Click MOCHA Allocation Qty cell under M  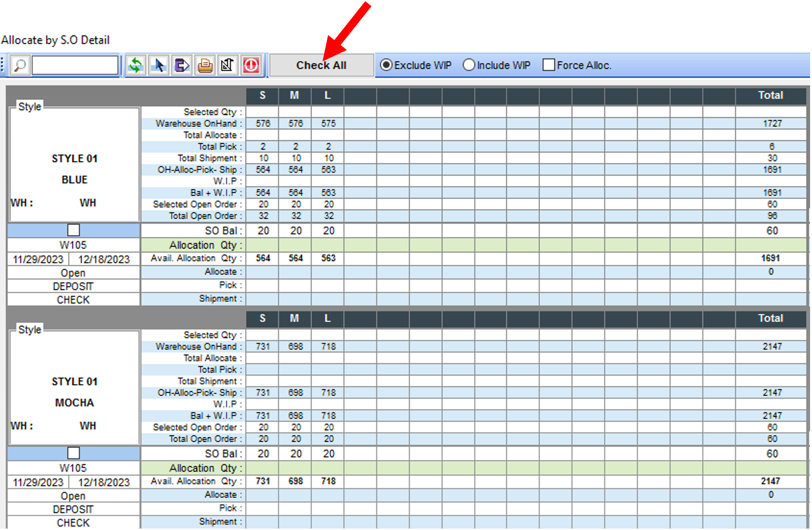tap(295, 468)
